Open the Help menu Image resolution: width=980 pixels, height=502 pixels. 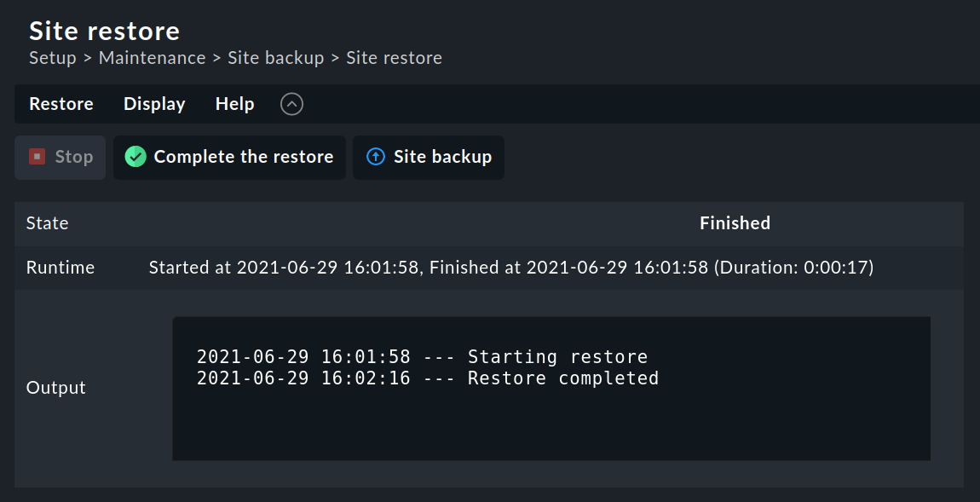tap(234, 103)
